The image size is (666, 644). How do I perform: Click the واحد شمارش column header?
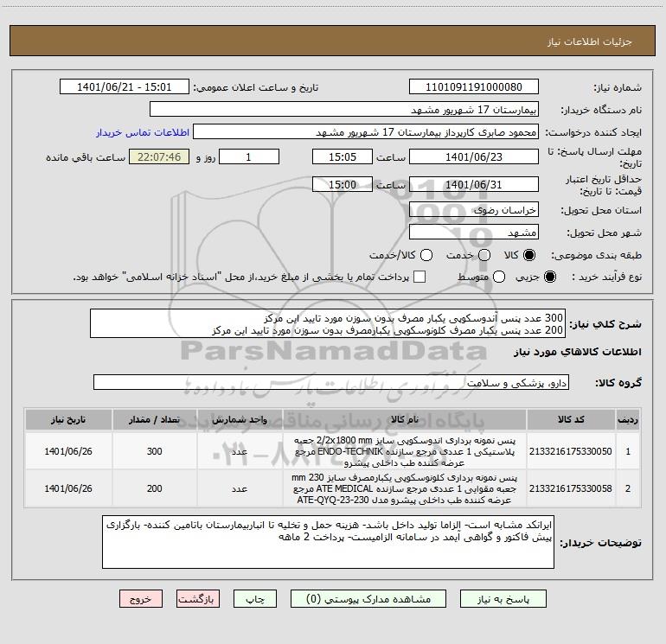(x=240, y=419)
